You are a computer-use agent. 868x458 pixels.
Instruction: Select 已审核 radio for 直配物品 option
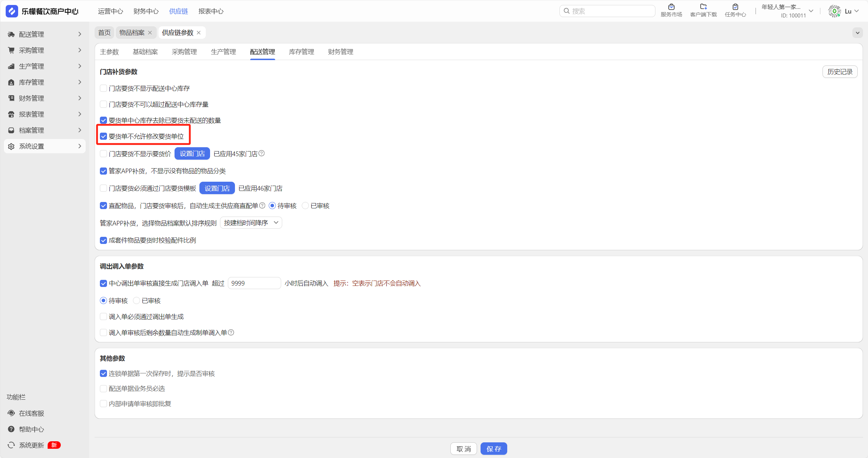[305, 206]
